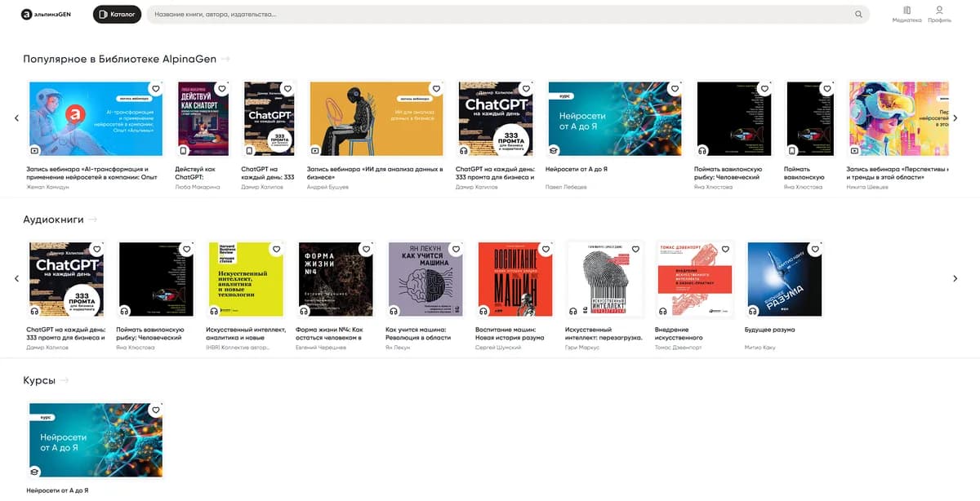Viewport: 980px width, 501px height.
Task: Favorite Форма жизни №4 audiobook
Action: point(366,249)
